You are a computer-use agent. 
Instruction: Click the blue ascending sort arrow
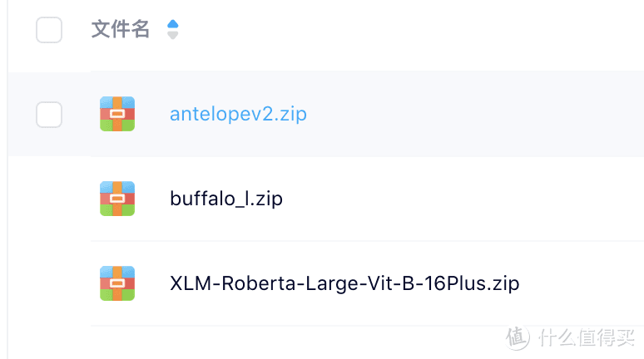click(173, 24)
